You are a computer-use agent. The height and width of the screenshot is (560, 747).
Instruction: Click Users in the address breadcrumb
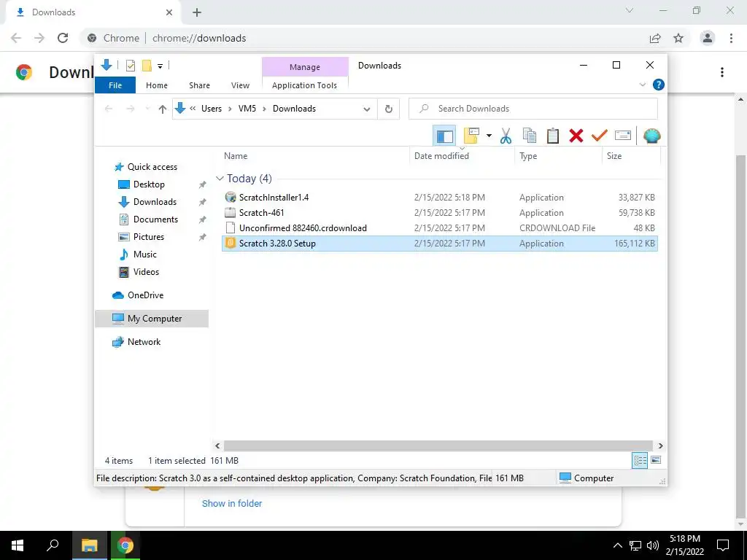[x=212, y=109]
